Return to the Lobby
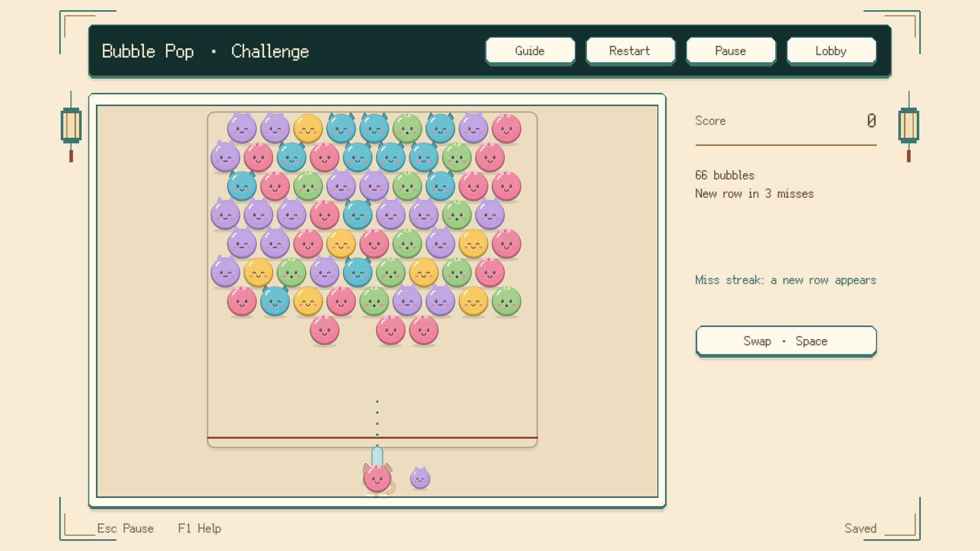 pyautogui.click(x=831, y=51)
